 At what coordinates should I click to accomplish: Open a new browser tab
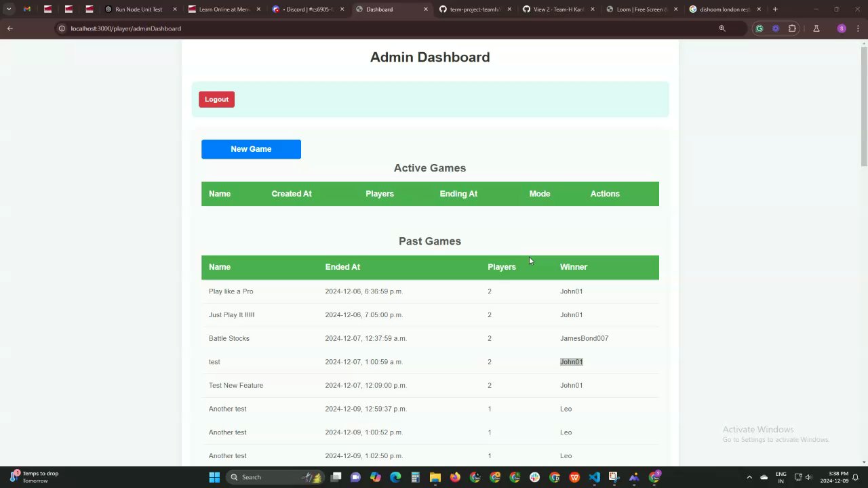775,9
